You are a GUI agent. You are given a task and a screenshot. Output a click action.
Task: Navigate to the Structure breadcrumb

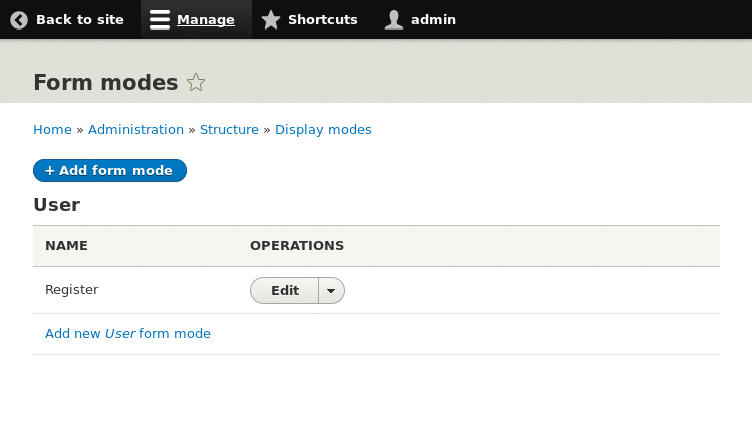[x=229, y=130]
